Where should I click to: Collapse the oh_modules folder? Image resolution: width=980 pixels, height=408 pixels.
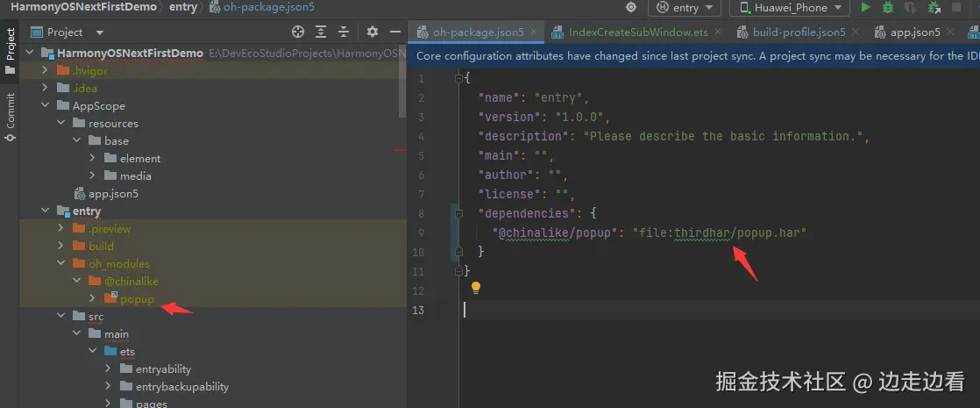pyautogui.click(x=60, y=263)
